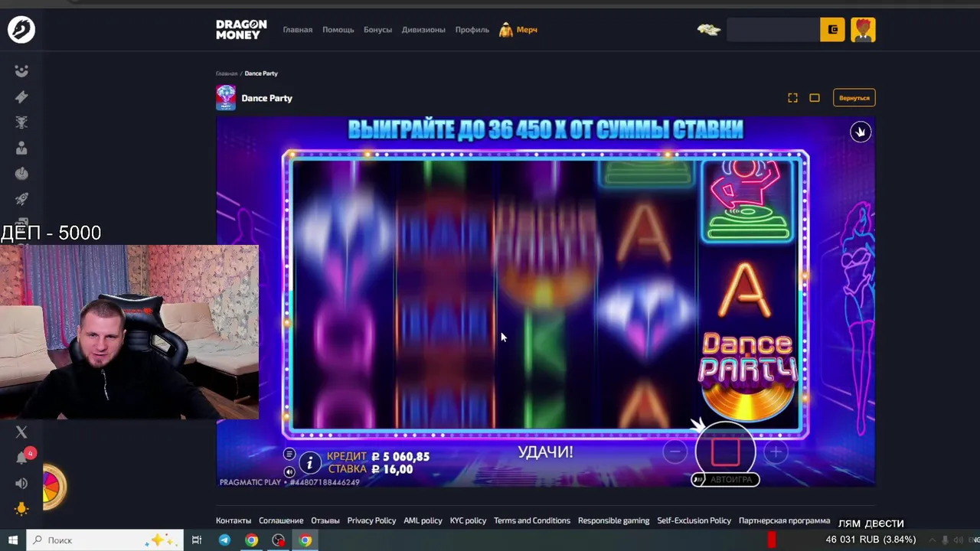Click the money stack icon in the header
Viewport: 980px width, 551px height.
click(x=709, y=30)
